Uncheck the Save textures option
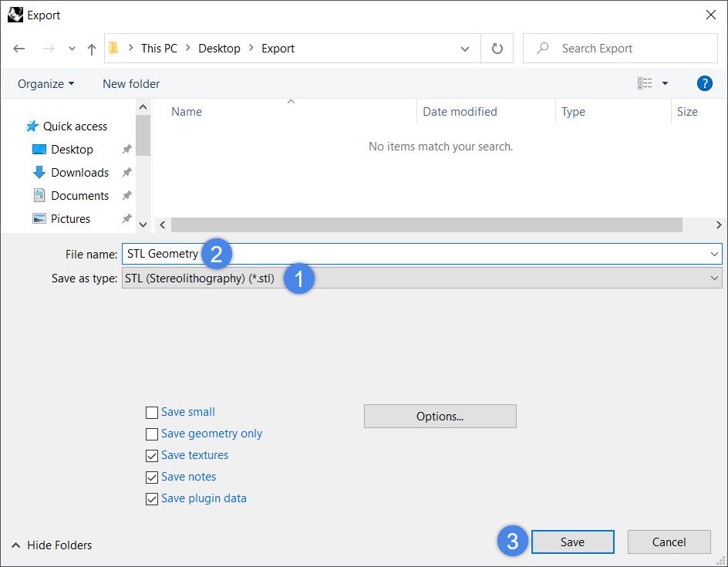Image resolution: width=728 pixels, height=567 pixels. 152,455
